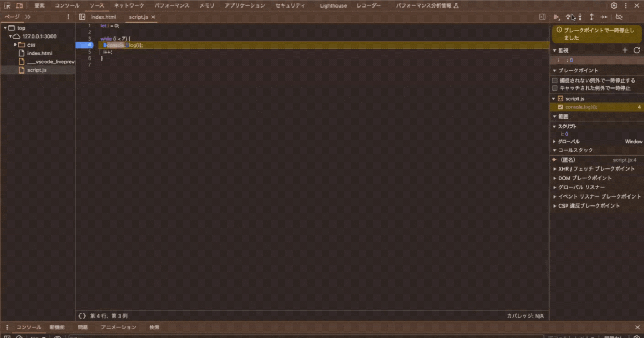
Task: Click the line 4 breakpoint marker
Action: point(86,45)
